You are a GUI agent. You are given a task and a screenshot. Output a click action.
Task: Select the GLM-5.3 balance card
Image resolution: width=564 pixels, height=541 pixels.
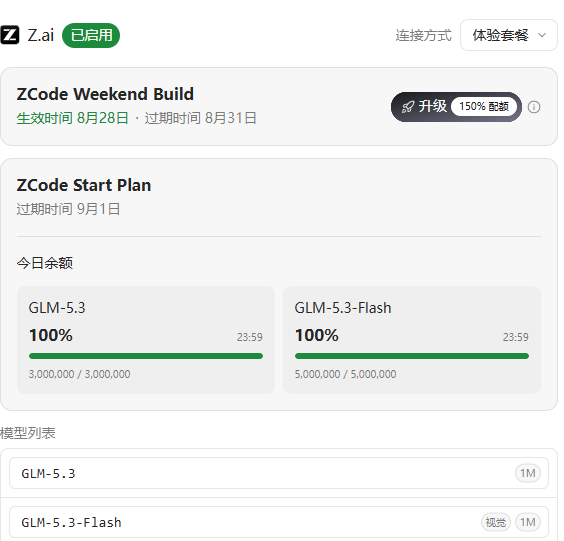[146, 340]
